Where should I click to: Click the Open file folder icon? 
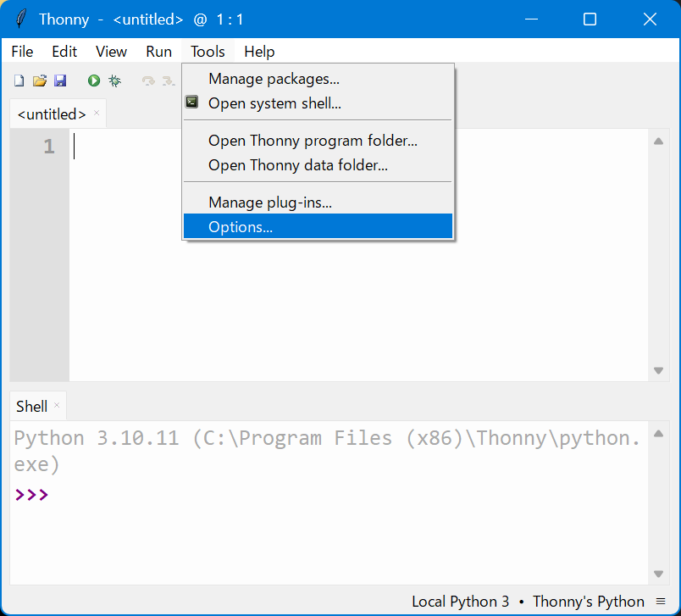tap(40, 80)
